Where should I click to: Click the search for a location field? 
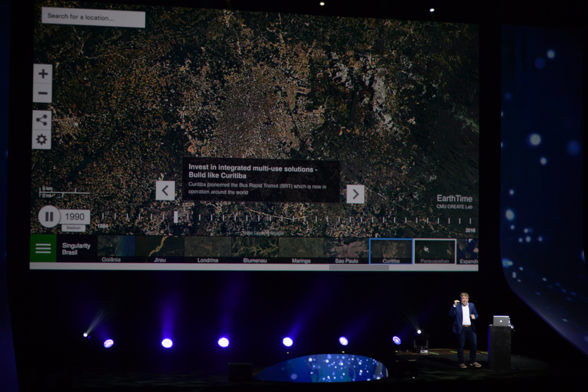pos(93,18)
